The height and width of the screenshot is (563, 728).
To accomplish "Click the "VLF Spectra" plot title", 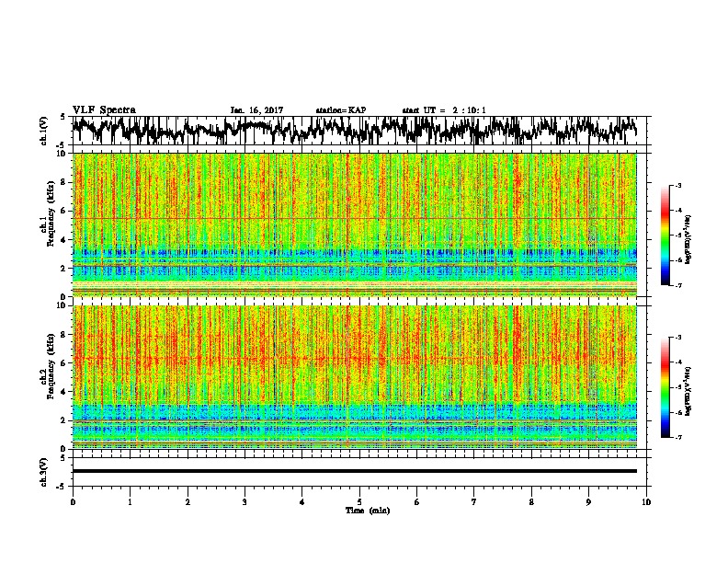I will pyautogui.click(x=104, y=110).
